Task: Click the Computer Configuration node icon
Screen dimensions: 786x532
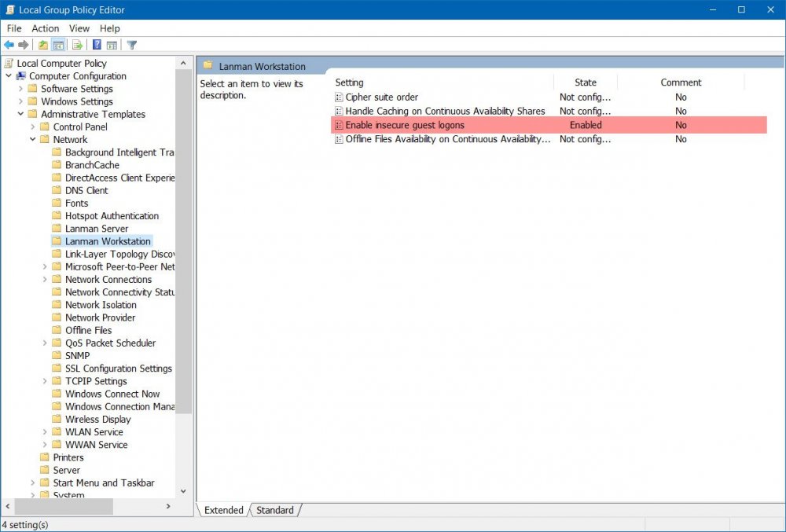Action: point(20,76)
